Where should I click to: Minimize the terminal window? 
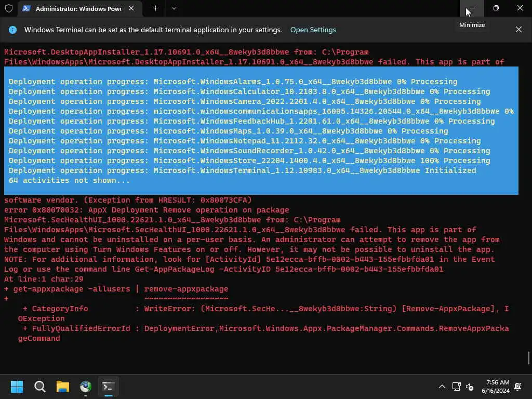point(472,8)
